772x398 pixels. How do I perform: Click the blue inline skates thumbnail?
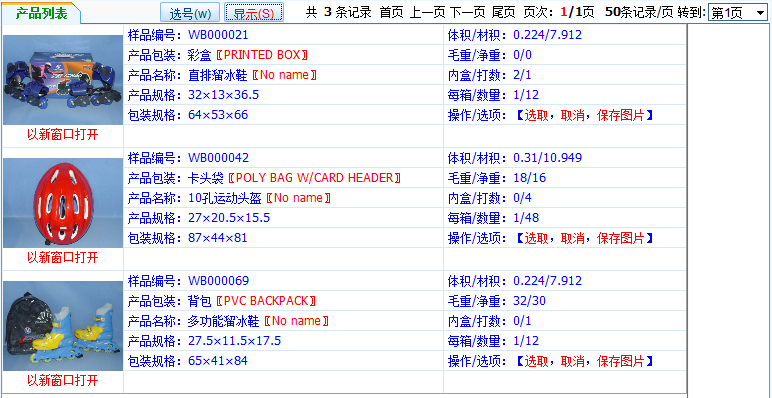tap(63, 80)
